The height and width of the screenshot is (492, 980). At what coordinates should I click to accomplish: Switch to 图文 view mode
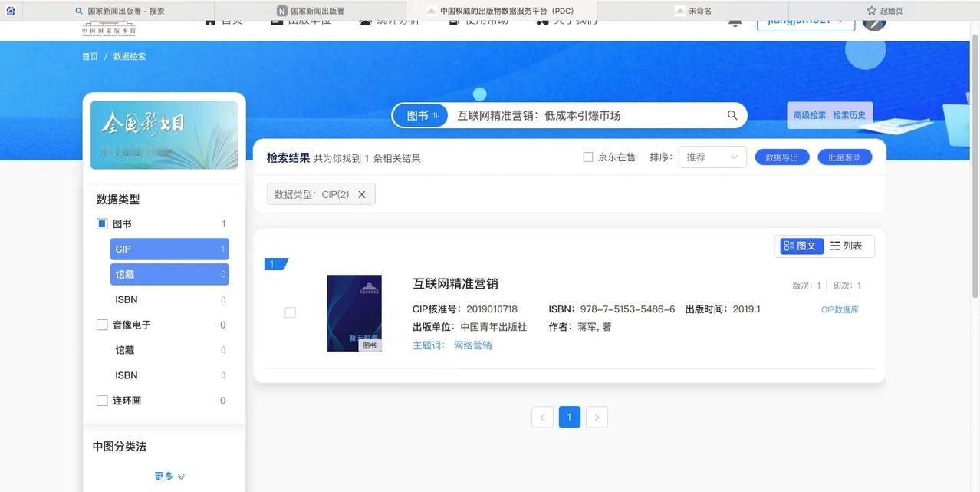(x=801, y=246)
